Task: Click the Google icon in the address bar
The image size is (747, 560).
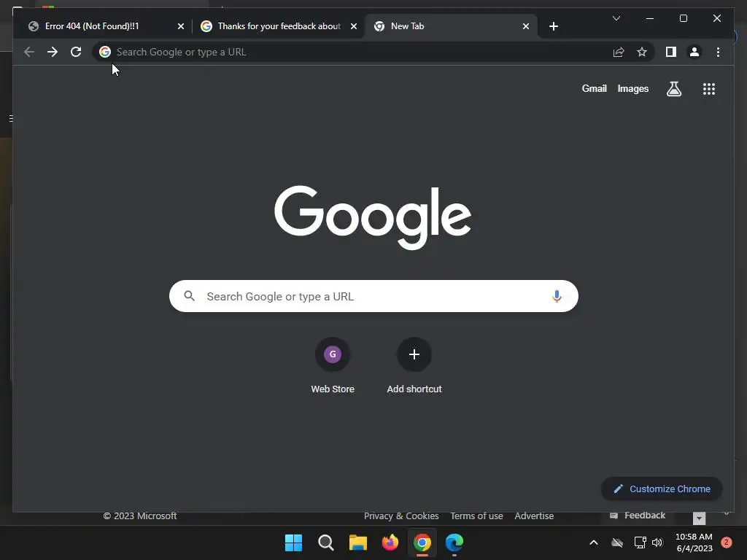Action: point(105,52)
